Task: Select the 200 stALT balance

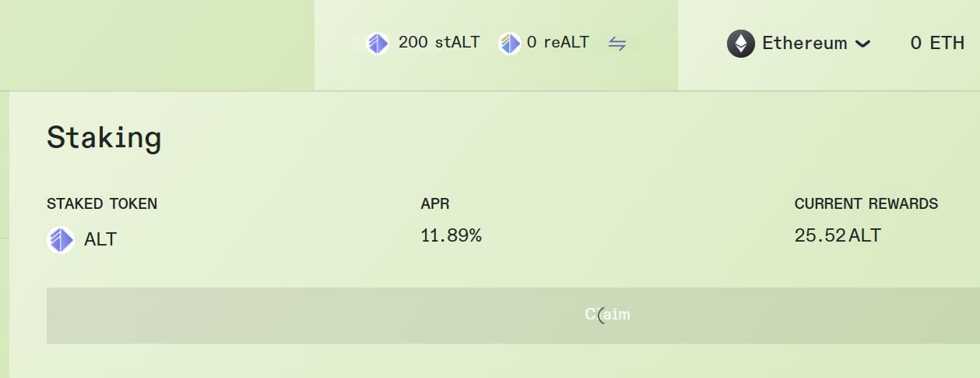Action: pyautogui.click(x=439, y=42)
